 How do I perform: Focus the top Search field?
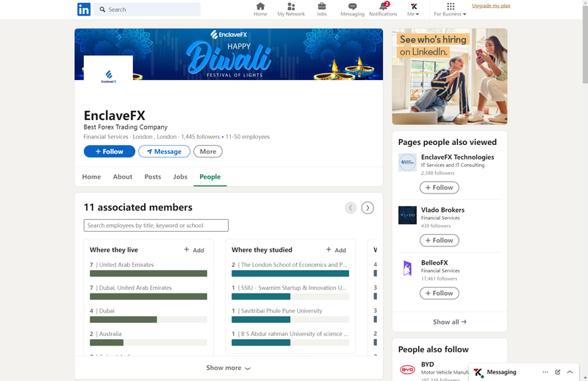[x=147, y=10]
